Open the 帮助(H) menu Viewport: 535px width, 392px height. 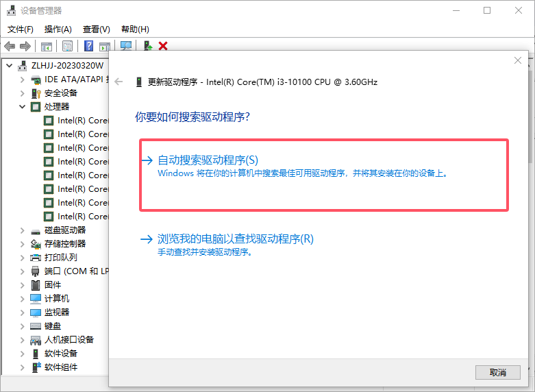135,29
